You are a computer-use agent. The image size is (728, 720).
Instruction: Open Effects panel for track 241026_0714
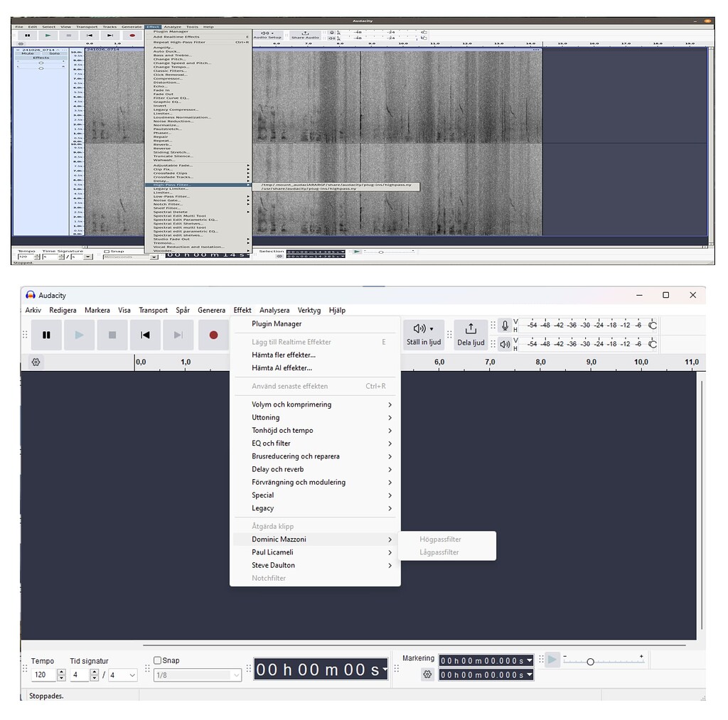(41, 58)
